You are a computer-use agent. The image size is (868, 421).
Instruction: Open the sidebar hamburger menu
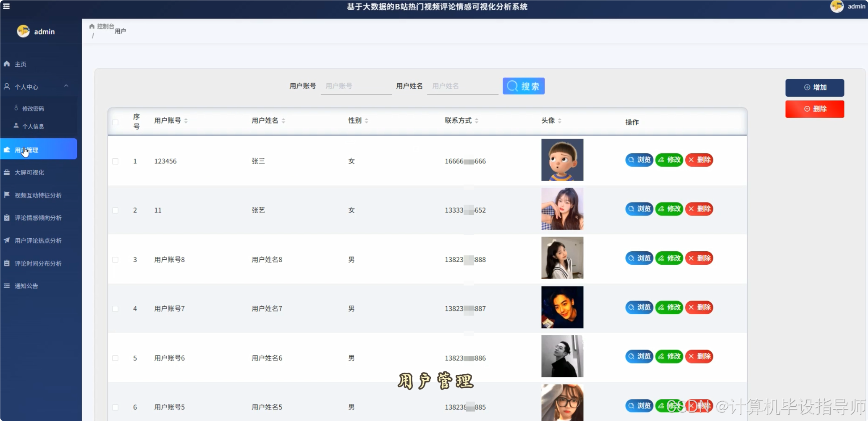[6, 6]
